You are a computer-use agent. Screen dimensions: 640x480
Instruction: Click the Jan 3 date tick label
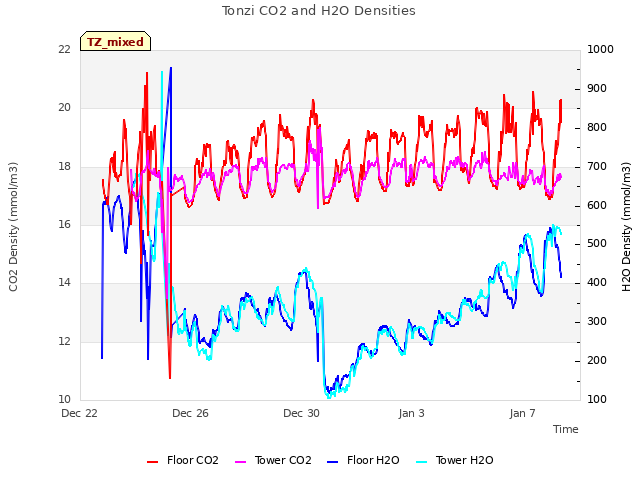pyautogui.click(x=411, y=413)
